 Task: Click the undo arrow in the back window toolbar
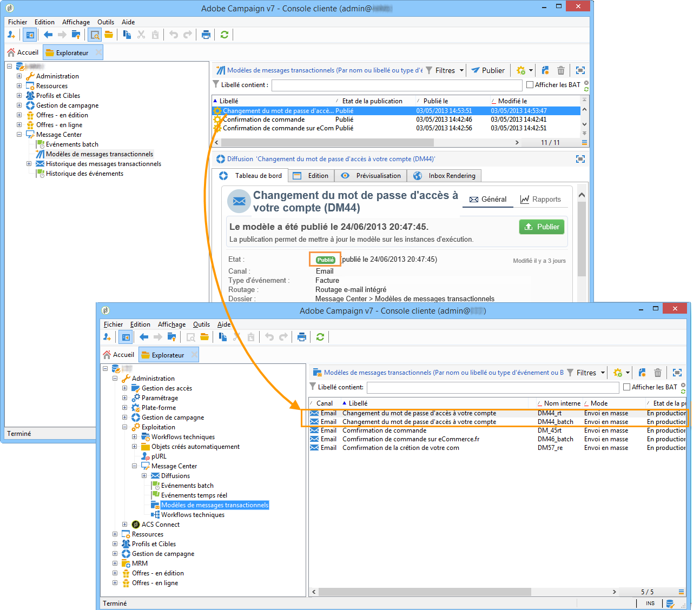(x=174, y=35)
